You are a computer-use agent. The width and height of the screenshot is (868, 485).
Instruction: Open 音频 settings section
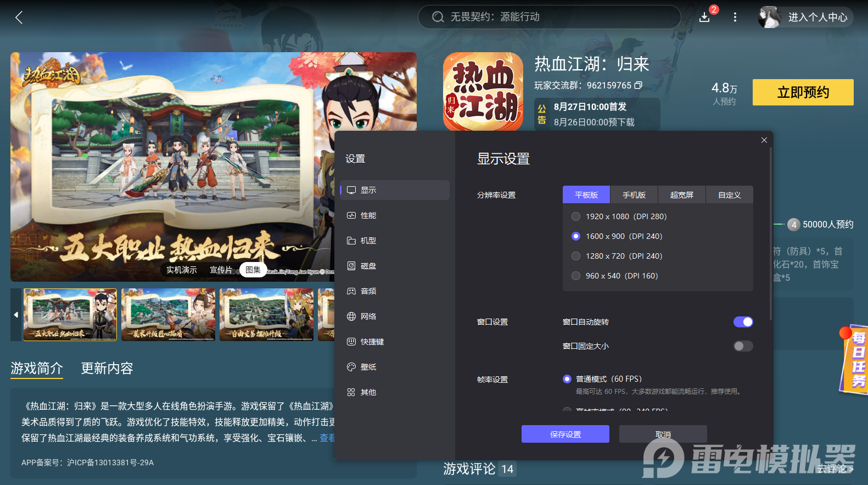tap(395, 291)
